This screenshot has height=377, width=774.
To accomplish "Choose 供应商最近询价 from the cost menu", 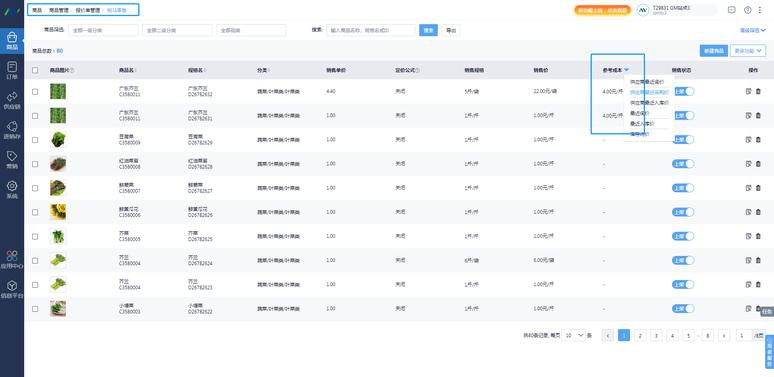I will [647, 82].
